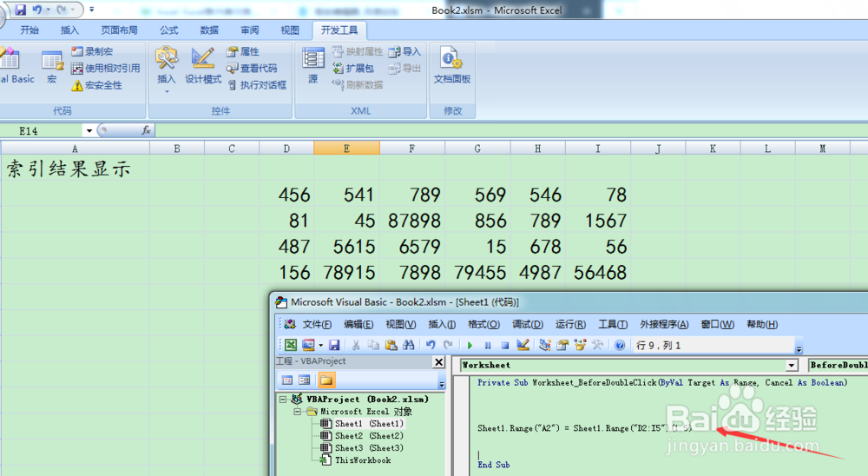Screen dimensions: 868x476
Task: Open the Macros (宏) button in ribbon
Action: 51,67
